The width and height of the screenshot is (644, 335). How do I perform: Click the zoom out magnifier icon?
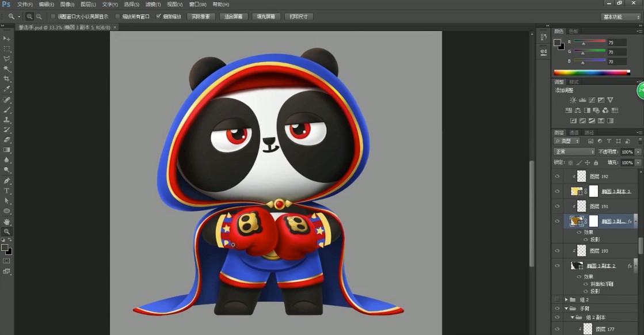point(39,17)
